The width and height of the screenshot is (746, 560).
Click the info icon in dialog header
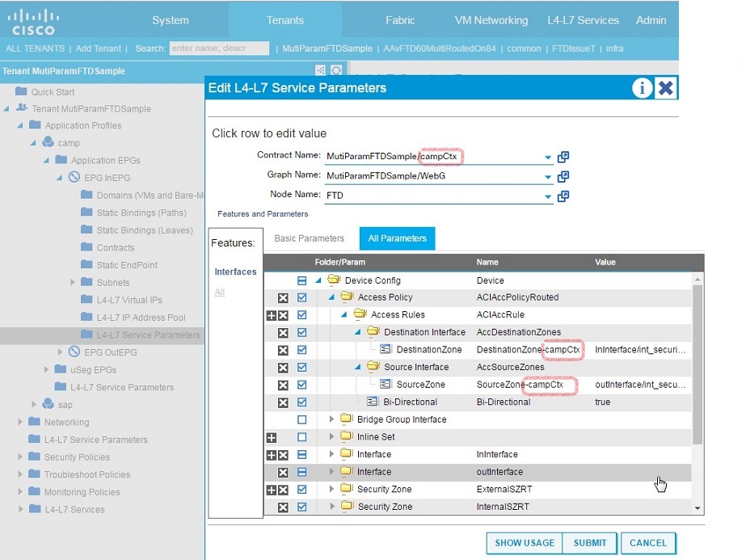tap(642, 88)
